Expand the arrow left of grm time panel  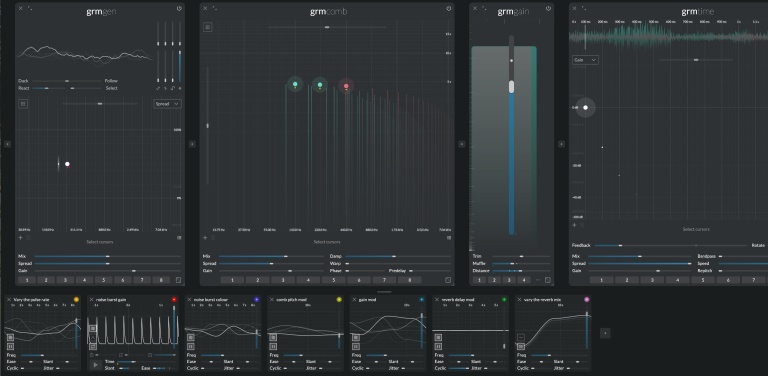coord(561,144)
